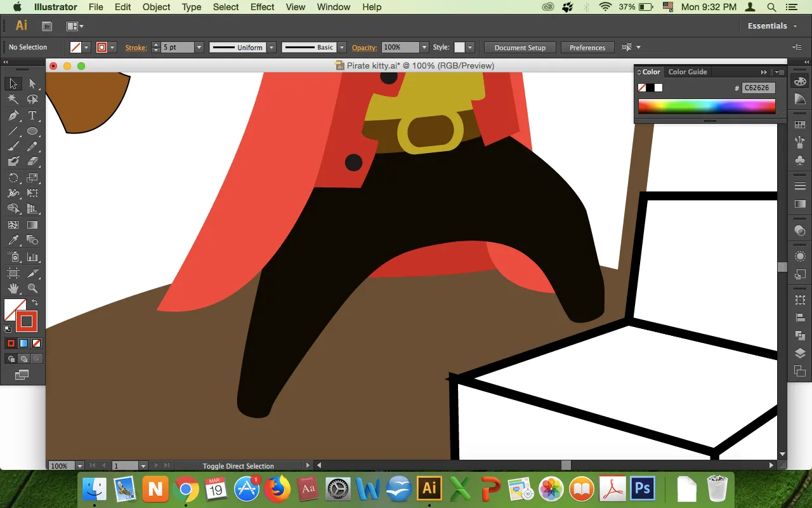
Task: Switch to the Color Guide tab
Action: [x=688, y=72]
